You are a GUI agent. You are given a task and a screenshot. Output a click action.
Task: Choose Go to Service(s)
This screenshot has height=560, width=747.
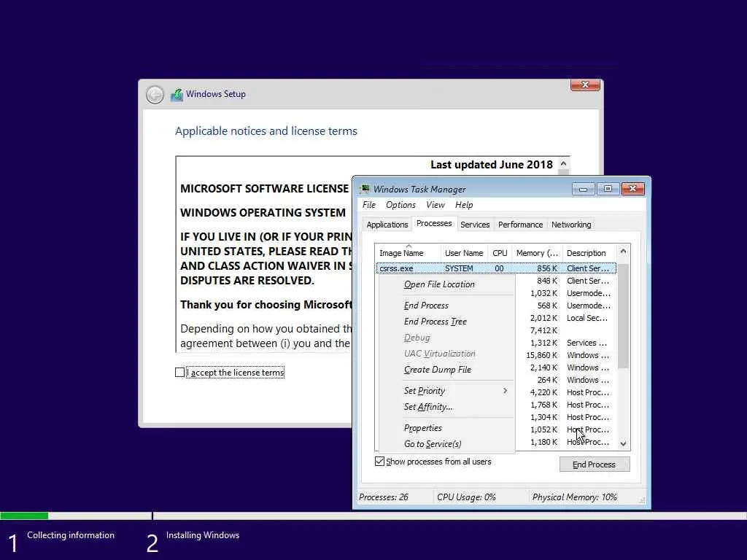[447, 444]
